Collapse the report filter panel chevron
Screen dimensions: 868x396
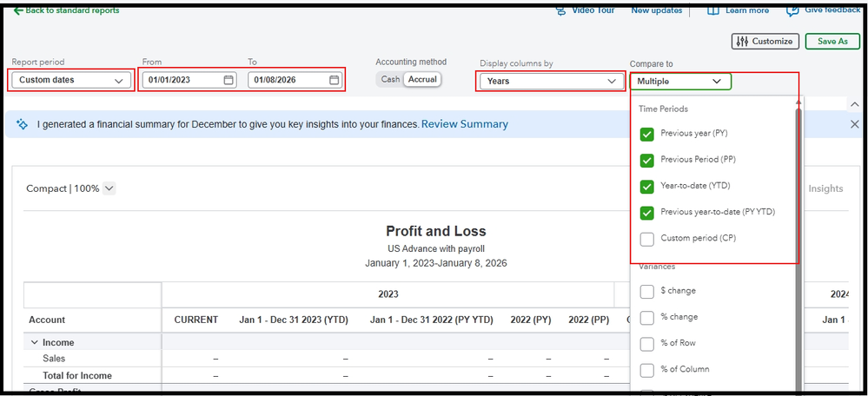[x=854, y=104]
